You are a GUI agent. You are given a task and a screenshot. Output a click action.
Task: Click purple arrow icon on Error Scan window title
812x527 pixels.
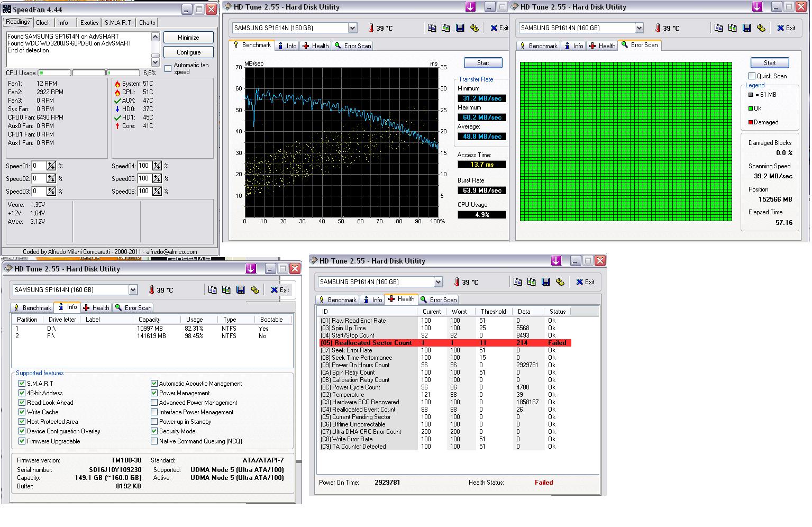click(757, 7)
